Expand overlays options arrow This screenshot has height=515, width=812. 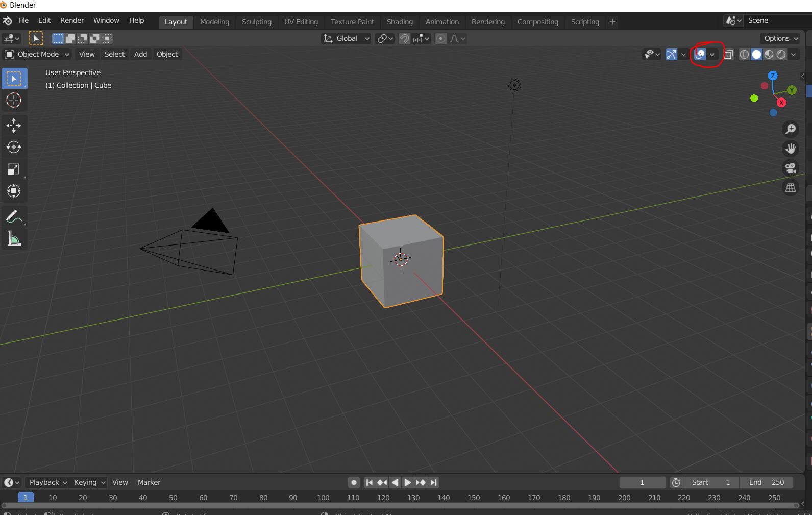(x=712, y=54)
